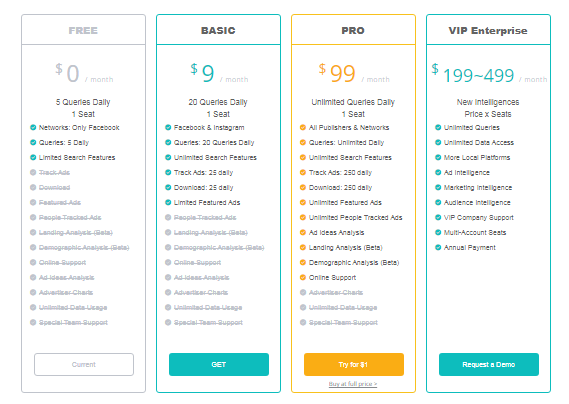
Task: Click teal checkmark beside Facebook & Instagram
Action: point(168,127)
